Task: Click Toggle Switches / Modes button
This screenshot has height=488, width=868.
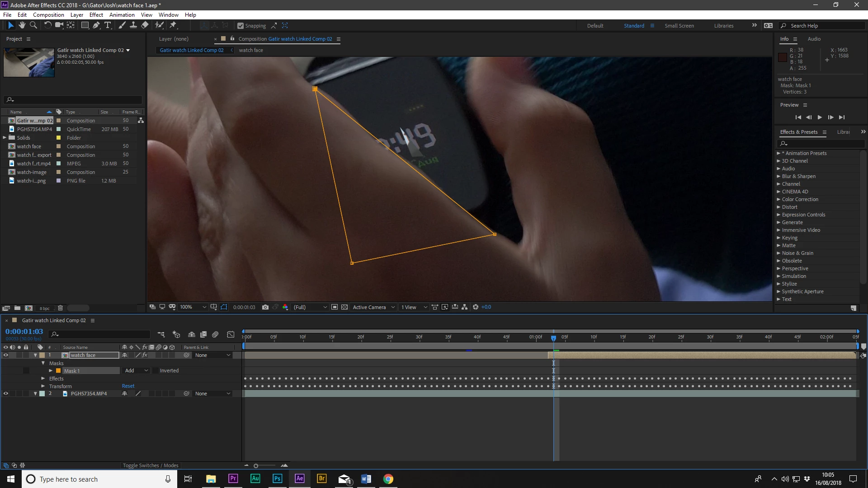Action: 150,465
